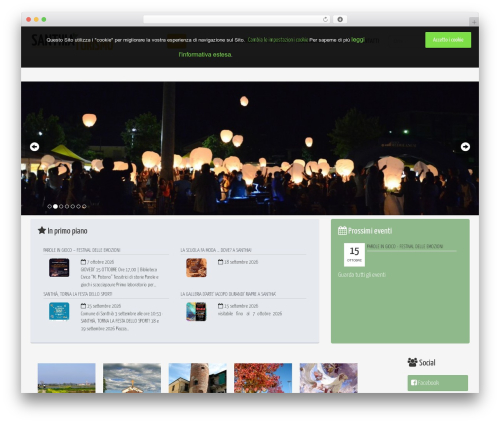Open the Parole in Gioco event in Prossimi eventi
This screenshot has height=423, width=500.
coord(405,246)
